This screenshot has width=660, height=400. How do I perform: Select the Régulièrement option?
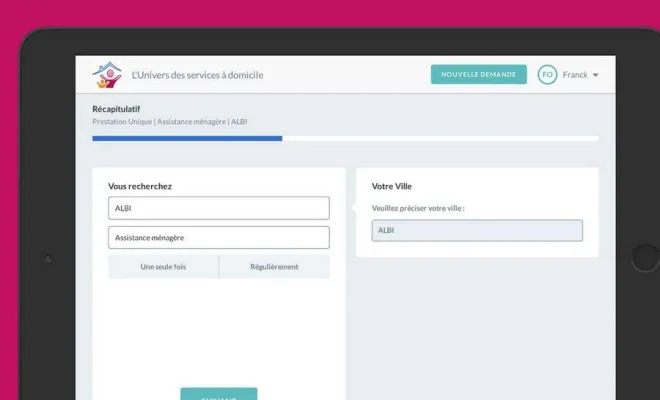coord(274,267)
